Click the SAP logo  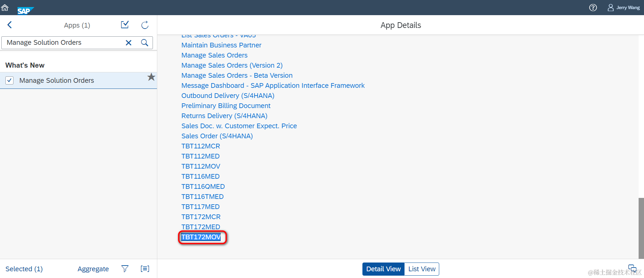(x=26, y=11)
